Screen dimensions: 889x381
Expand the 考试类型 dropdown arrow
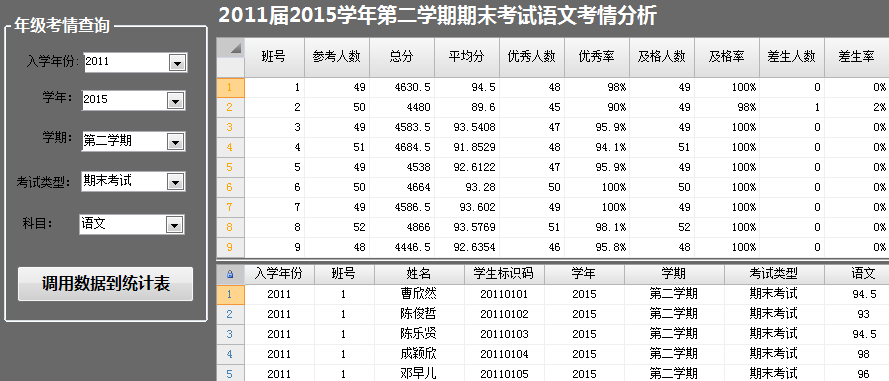click(176, 182)
